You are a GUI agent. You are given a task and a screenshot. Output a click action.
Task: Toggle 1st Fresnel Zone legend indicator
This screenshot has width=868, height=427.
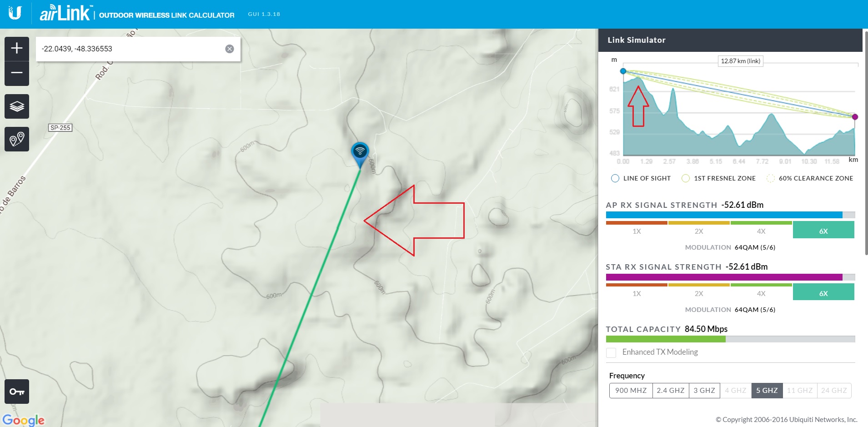click(686, 178)
